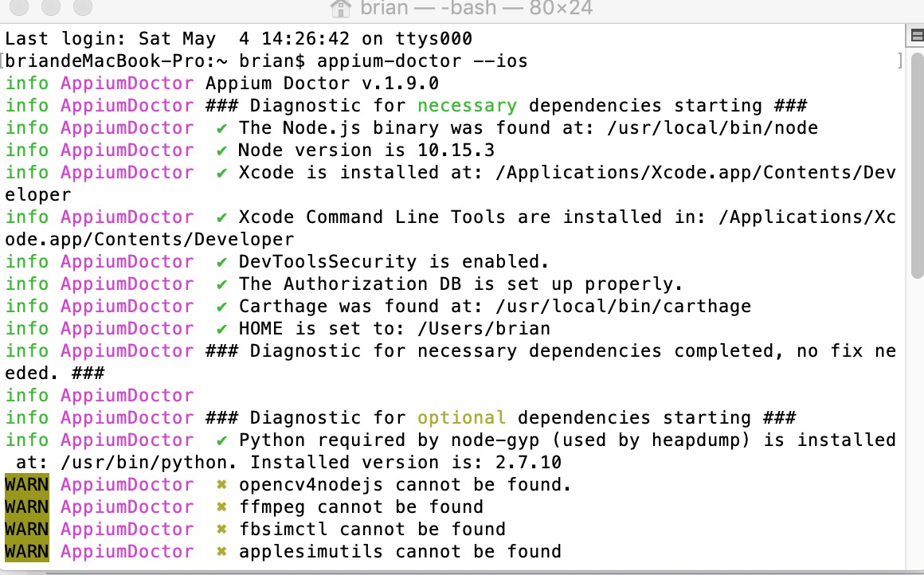The width and height of the screenshot is (924, 575).
Task: Click the yellow X beside the opencv4nodejs warning
Action: [221, 484]
